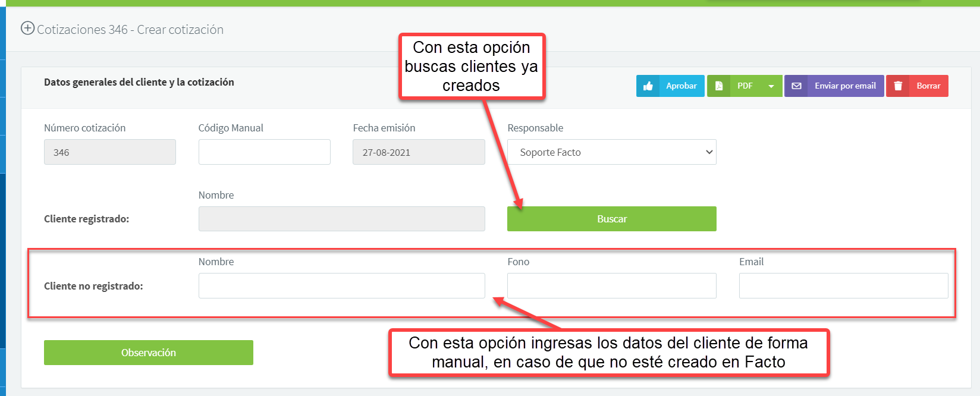Open the Observación section button
The image size is (980, 396).
click(149, 353)
